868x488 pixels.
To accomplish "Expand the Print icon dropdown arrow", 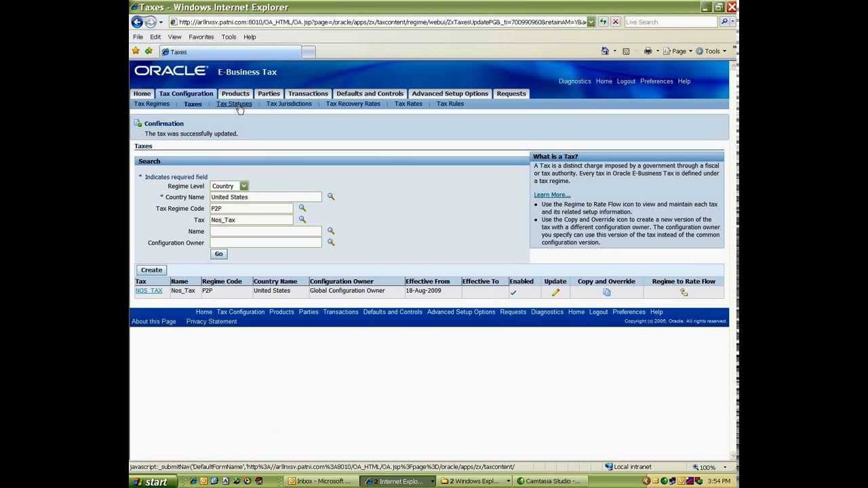I will [656, 52].
